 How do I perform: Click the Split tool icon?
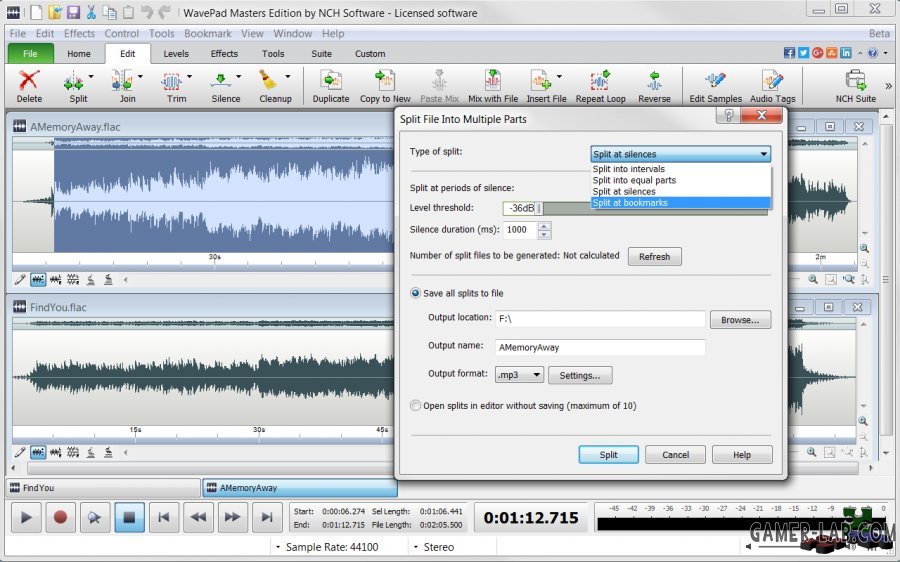(73, 82)
